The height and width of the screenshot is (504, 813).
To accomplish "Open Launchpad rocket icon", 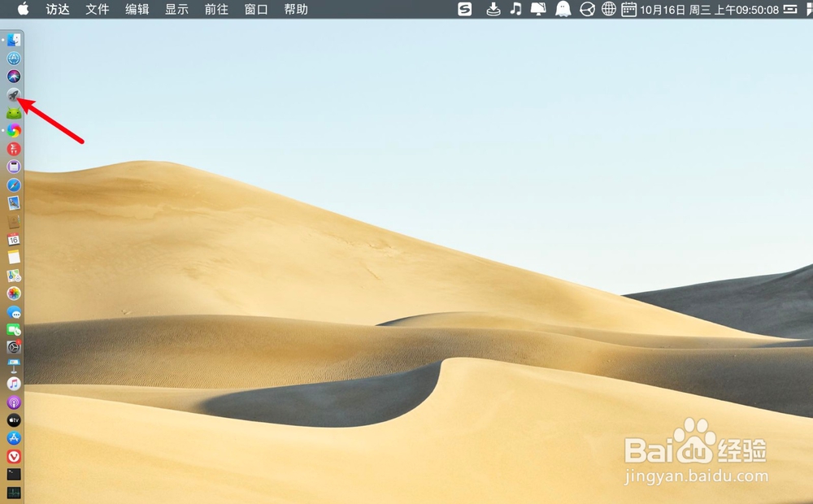I will (x=14, y=94).
